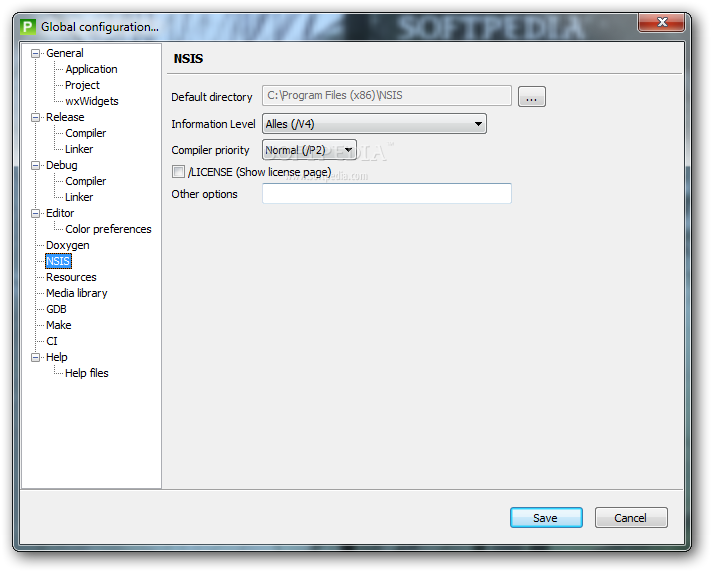Click the green P application icon
Viewport: 712px width, 572px height.
tap(28, 27)
